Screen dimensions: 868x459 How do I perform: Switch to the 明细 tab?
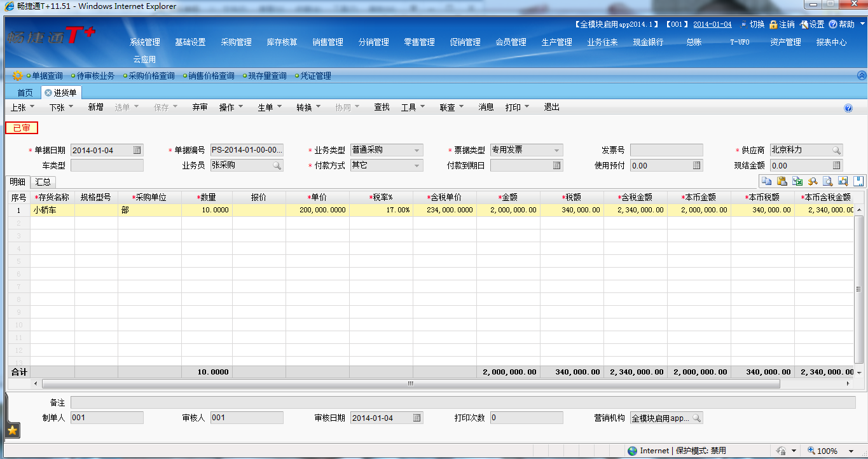tap(18, 181)
